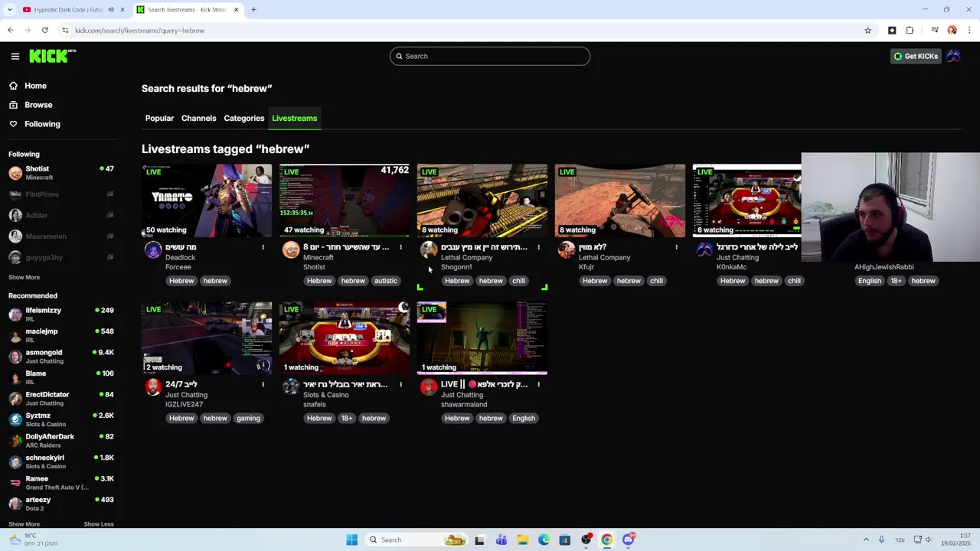The image size is (980, 551).
Task: Open Following in the sidebar
Action: point(42,124)
